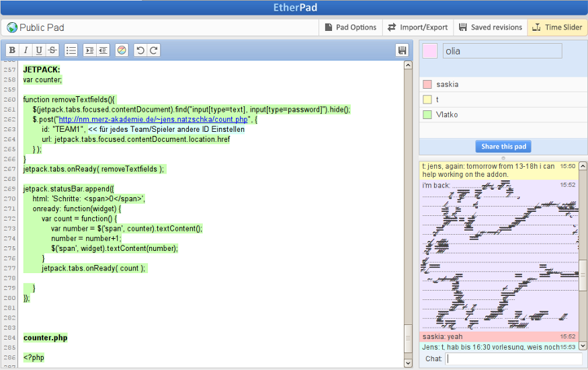Outdent the selected text
This screenshot has width=588, height=370.
tap(103, 50)
